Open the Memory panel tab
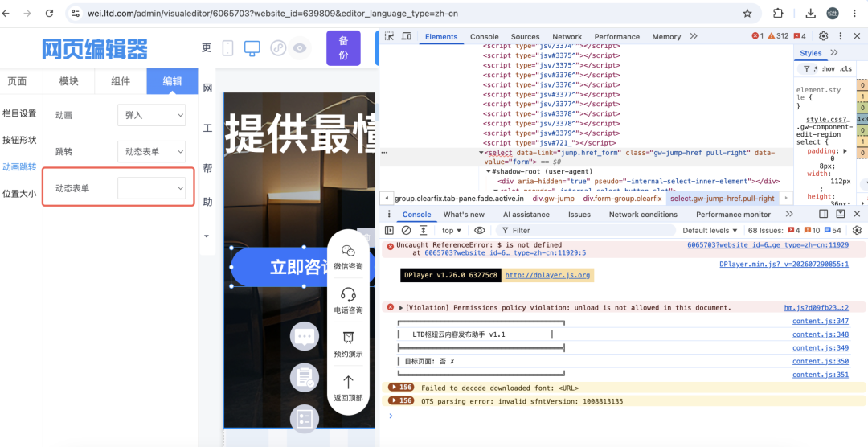Viewport: 868px width, 447px height. 666,36
